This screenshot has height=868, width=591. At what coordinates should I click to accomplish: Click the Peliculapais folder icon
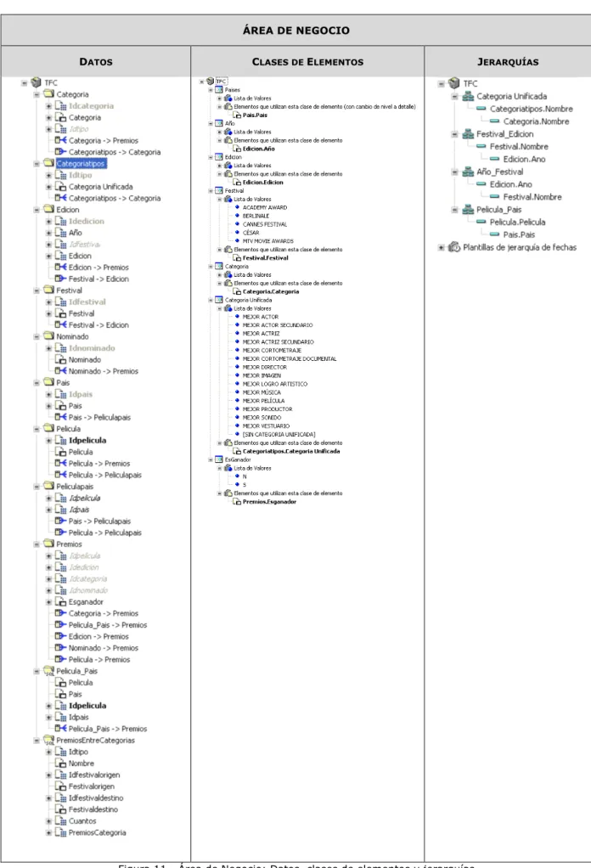[48, 486]
